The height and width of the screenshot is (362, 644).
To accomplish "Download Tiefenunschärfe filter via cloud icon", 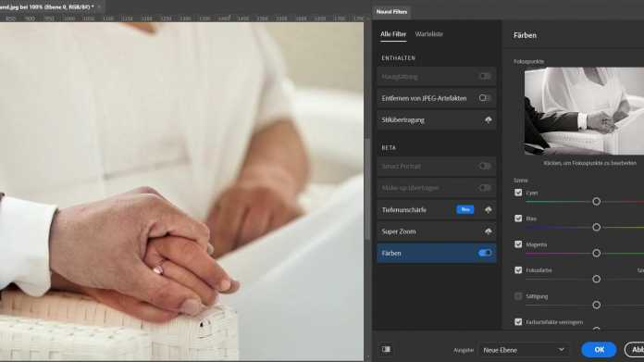I will point(488,210).
